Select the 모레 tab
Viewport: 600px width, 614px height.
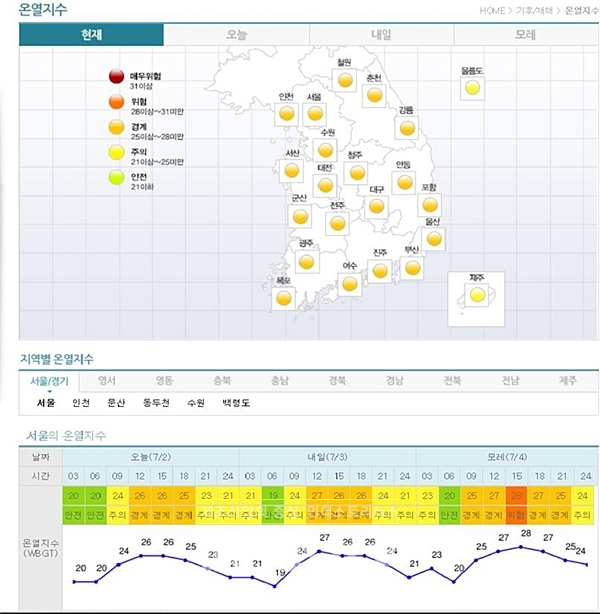click(525, 35)
